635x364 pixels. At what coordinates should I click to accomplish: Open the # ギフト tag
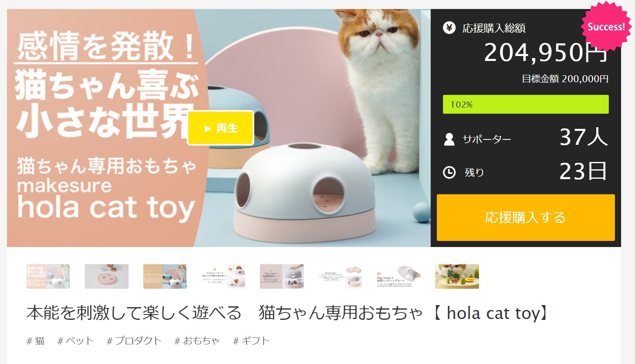[x=251, y=341]
